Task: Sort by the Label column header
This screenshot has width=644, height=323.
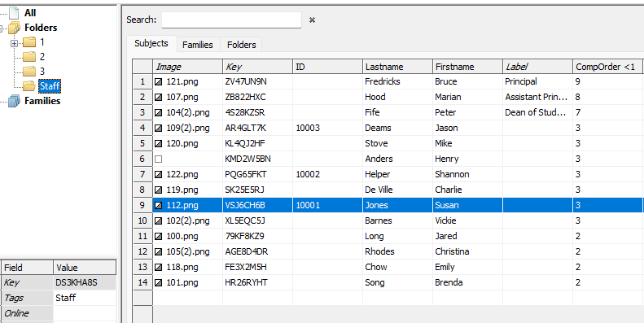Action: pyautogui.click(x=537, y=67)
